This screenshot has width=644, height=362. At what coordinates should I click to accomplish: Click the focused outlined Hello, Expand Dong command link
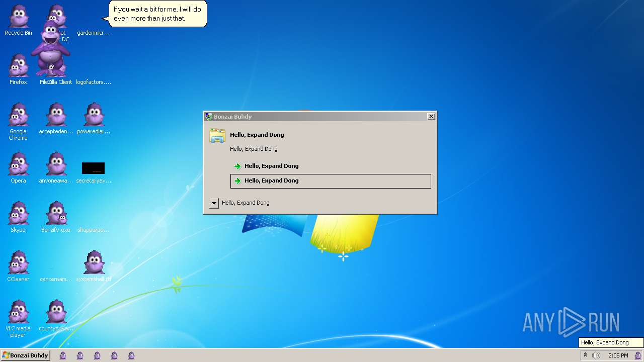(x=331, y=181)
